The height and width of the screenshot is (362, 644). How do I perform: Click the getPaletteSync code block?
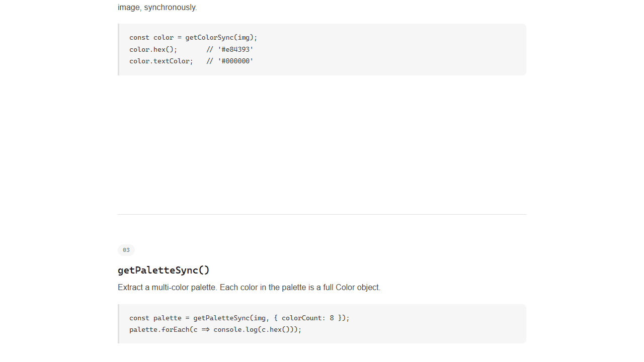[322, 324]
